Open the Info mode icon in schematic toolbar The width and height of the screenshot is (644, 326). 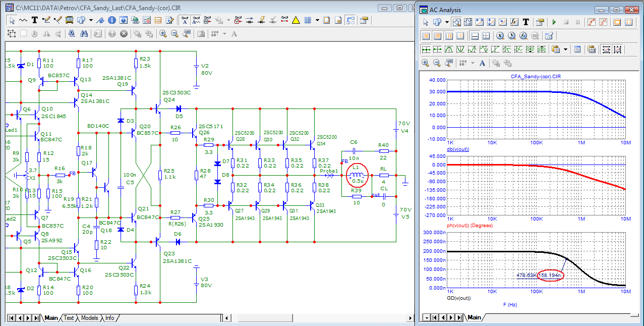point(111,20)
